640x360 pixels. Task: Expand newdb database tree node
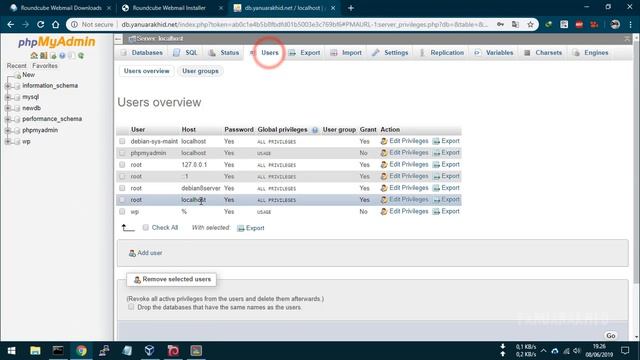(8, 108)
